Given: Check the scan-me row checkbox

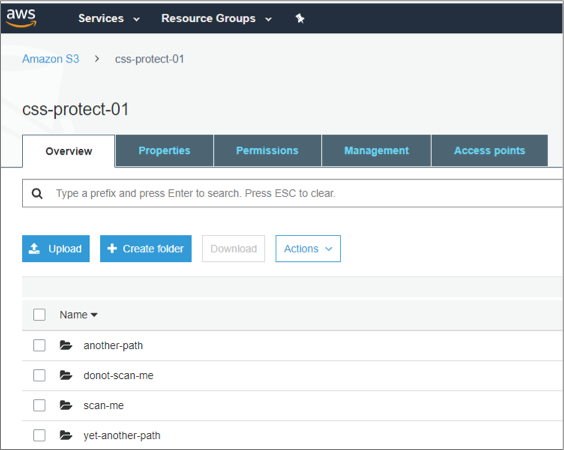Looking at the screenshot, I should 39,405.
